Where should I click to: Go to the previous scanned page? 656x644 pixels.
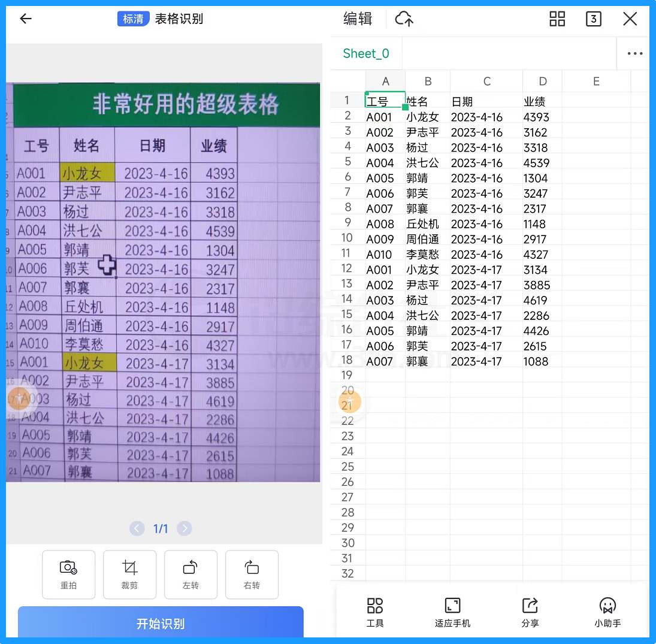[137, 528]
